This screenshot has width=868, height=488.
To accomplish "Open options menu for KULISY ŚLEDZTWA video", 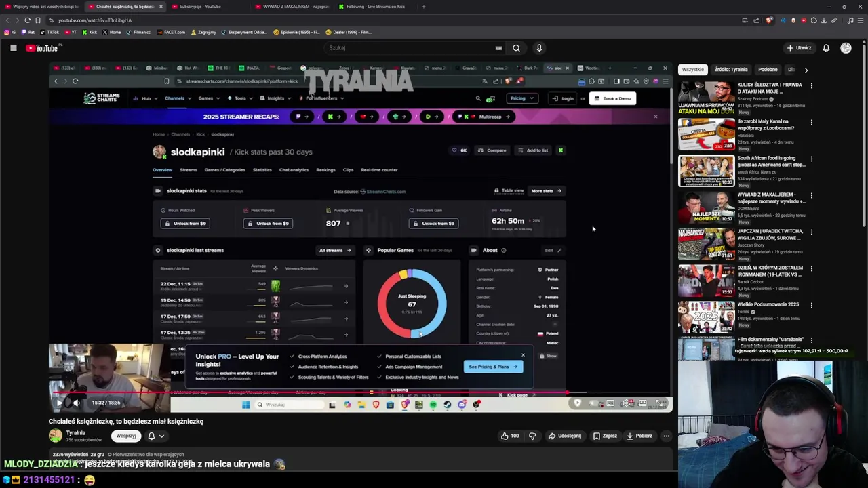I will point(812,86).
